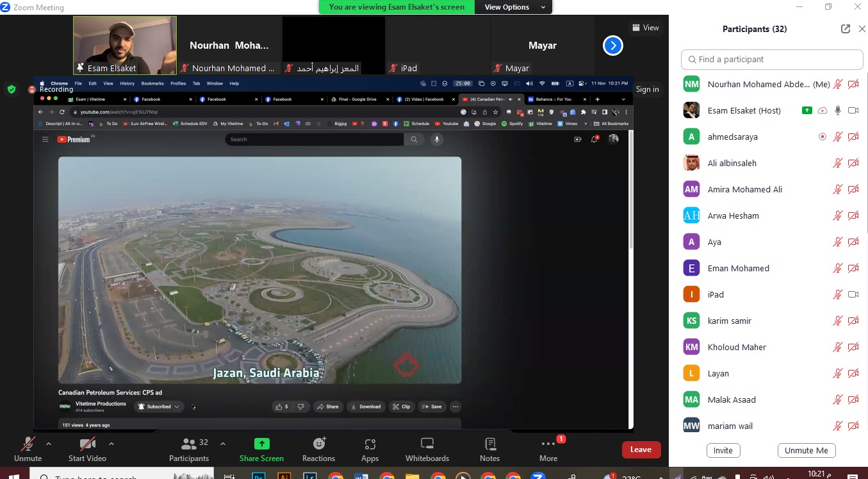Image resolution: width=868 pixels, height=479 pixels.
Task: Pop out the Participants panel
Action: [x=846, y=29]
